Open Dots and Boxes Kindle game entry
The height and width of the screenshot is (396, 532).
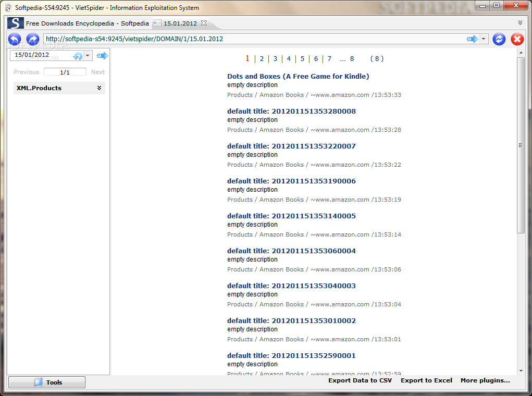pos(298,77)
